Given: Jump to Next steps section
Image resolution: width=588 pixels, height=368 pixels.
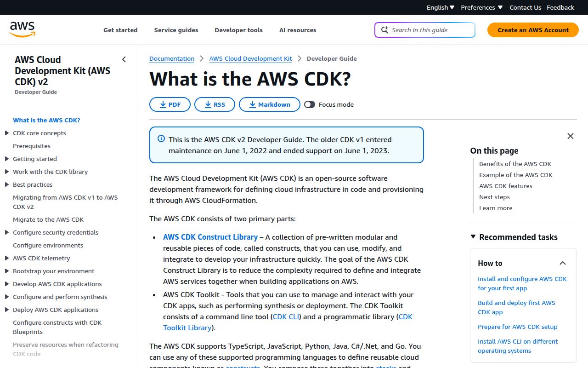Looking at the screenshot, I should pyautogui.click(x=494, y=197).
